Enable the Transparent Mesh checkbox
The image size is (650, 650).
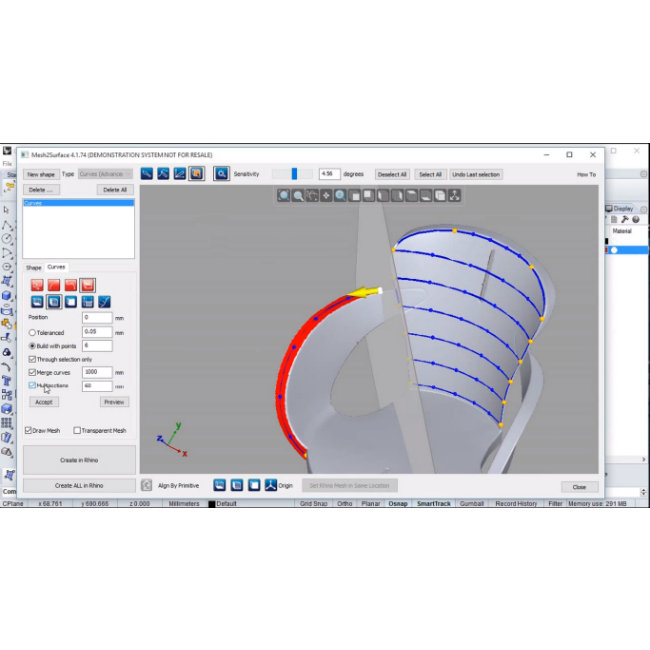click(x=77, y=430)
